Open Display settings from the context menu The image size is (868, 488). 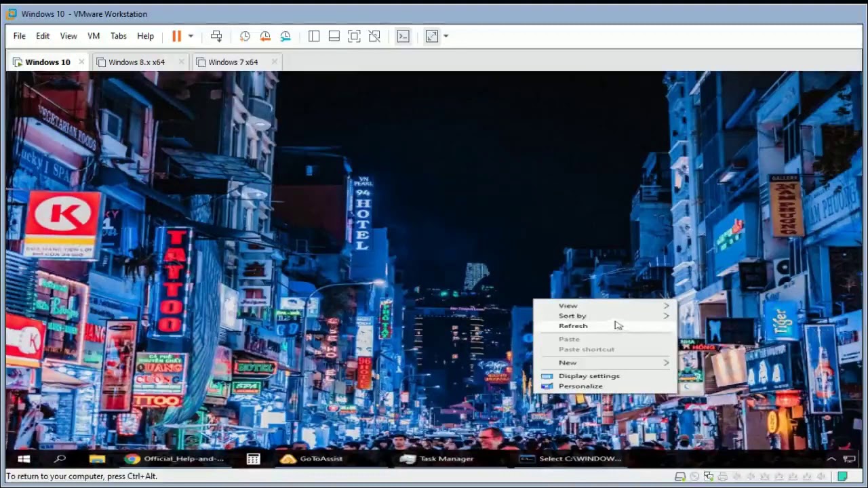point(605,376)
